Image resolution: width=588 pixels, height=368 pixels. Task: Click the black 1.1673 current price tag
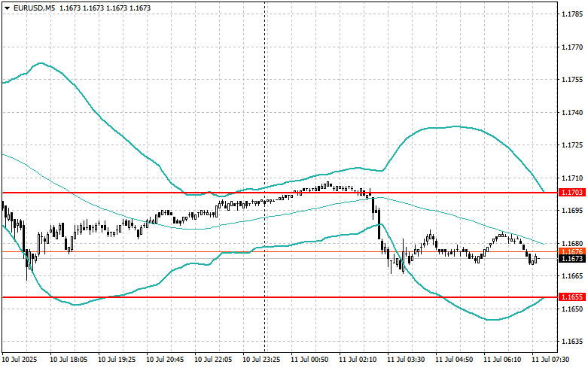572,259
